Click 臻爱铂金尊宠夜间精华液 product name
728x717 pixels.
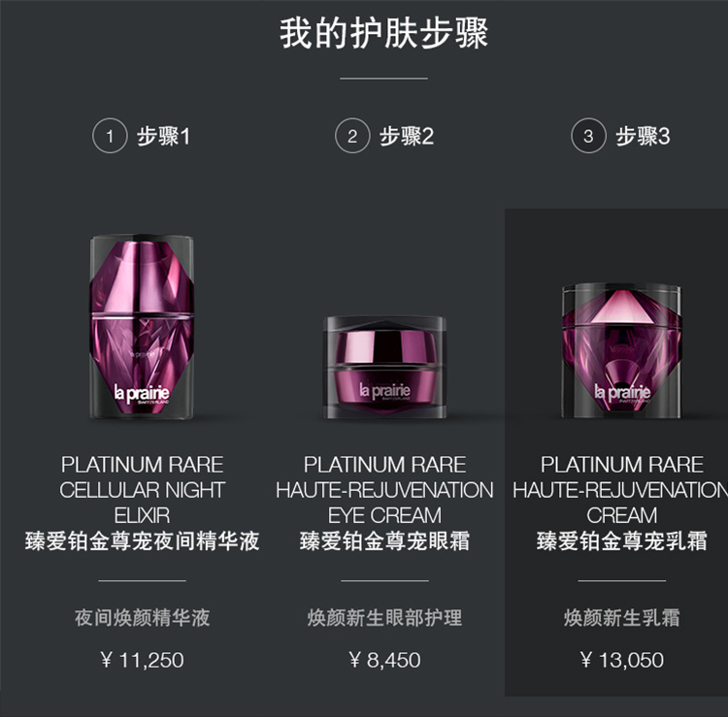(x=142, y=541)
